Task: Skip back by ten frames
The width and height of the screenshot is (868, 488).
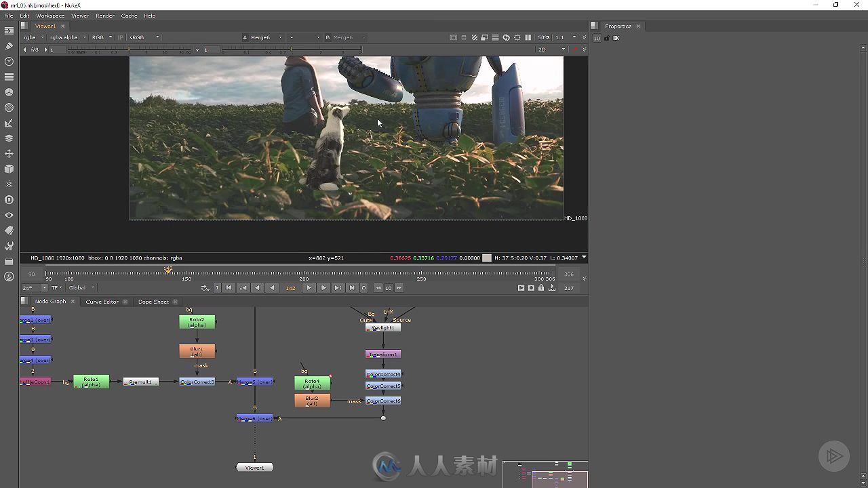Action: [x=378, y=288]
